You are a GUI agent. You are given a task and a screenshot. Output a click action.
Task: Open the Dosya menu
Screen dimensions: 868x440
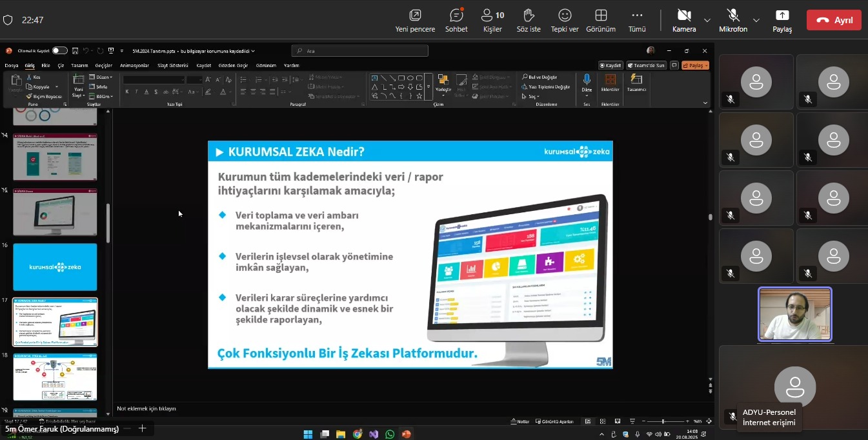coord(12,65)
